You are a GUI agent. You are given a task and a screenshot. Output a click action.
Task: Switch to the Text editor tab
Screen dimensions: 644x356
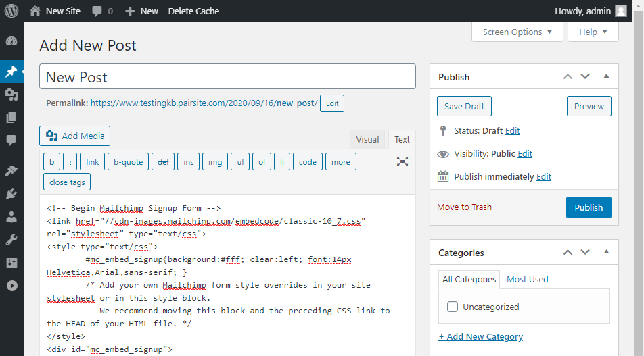402,139
